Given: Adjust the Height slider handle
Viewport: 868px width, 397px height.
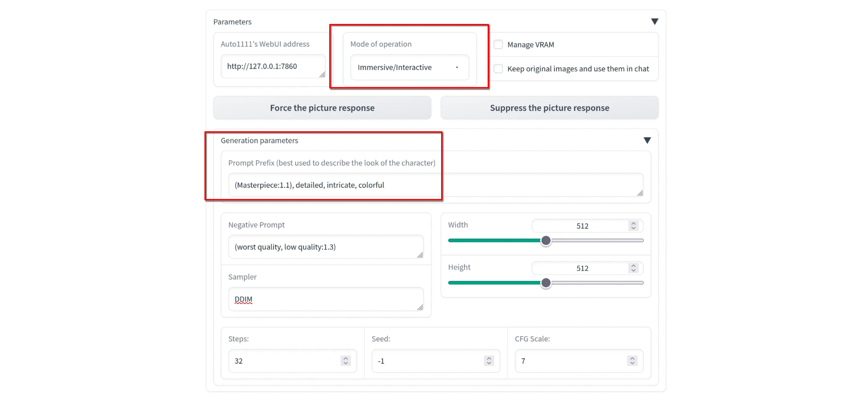Looking at the screenshot, I should (x=546, y=283).
